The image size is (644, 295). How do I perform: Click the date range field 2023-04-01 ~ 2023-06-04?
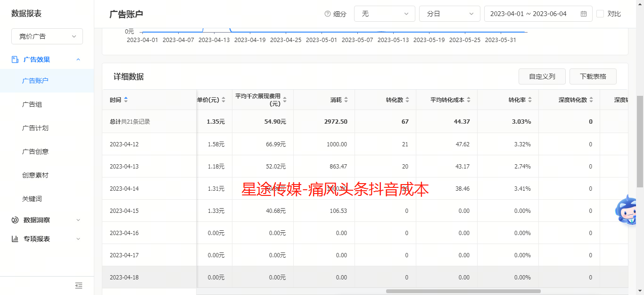[532, 14]
